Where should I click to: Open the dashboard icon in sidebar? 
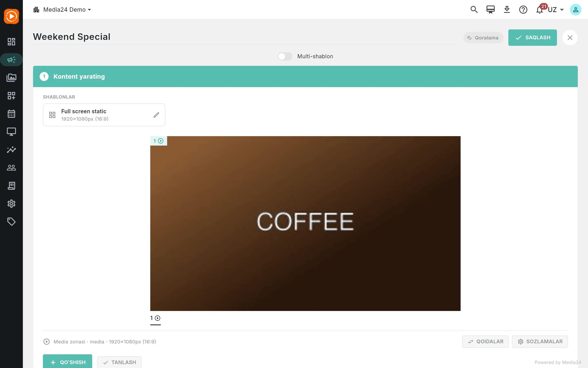point(11,42)
